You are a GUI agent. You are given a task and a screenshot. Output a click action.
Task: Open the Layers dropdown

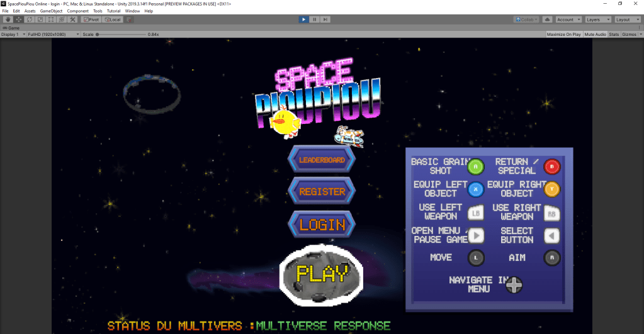[597, 19]
